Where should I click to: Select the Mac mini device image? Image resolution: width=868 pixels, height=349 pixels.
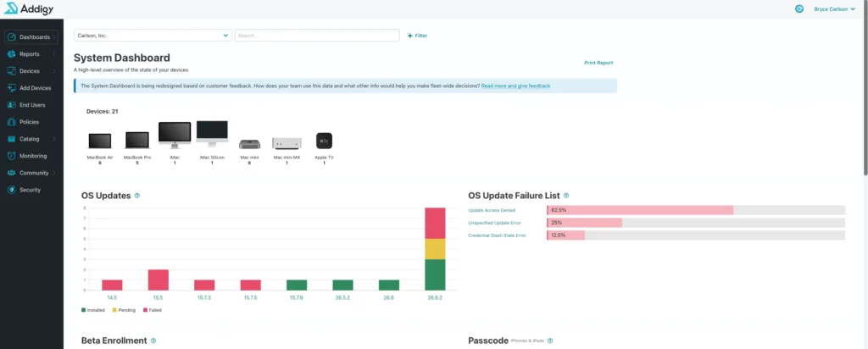[249, 144]
